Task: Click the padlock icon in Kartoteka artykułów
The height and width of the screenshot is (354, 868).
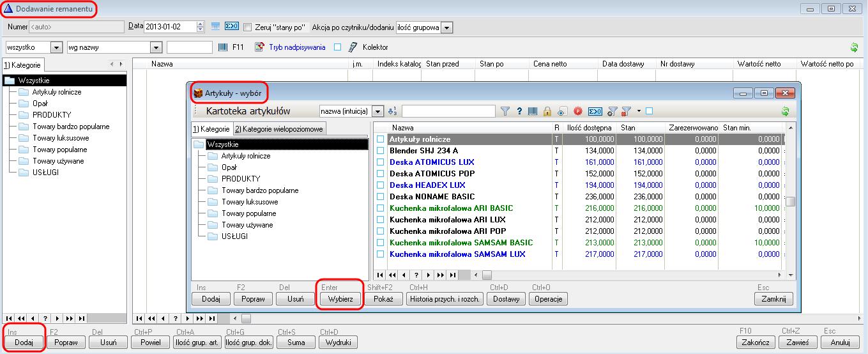Action: point(547,111)
